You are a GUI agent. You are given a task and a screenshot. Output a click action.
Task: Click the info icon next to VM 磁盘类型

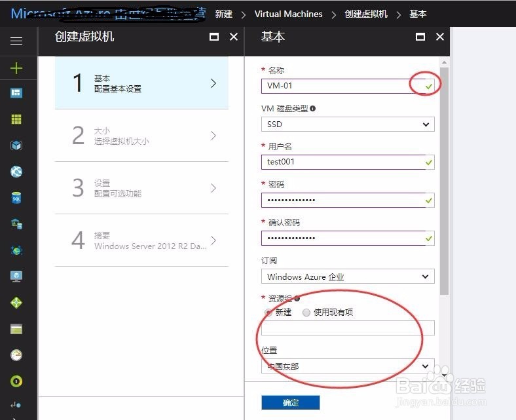point(312,108)
